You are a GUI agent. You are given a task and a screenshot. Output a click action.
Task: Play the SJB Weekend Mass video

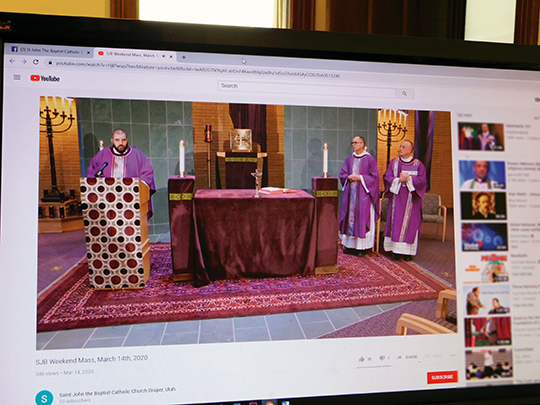click(x=246, y=222)
